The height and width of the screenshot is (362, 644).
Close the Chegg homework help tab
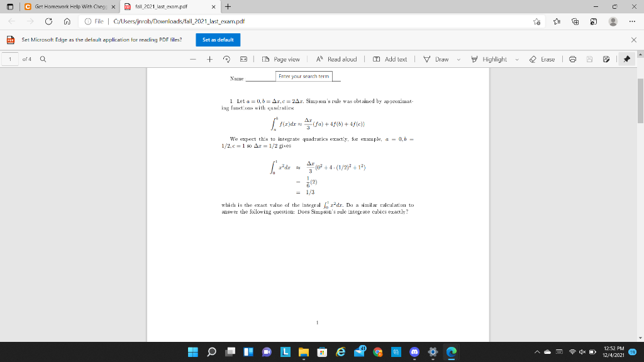[x=113, y=7]
